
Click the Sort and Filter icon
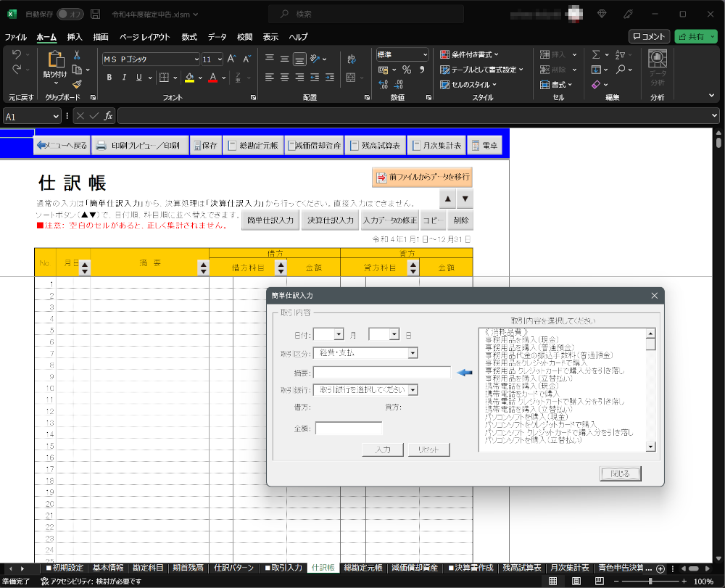coord(620,54)
